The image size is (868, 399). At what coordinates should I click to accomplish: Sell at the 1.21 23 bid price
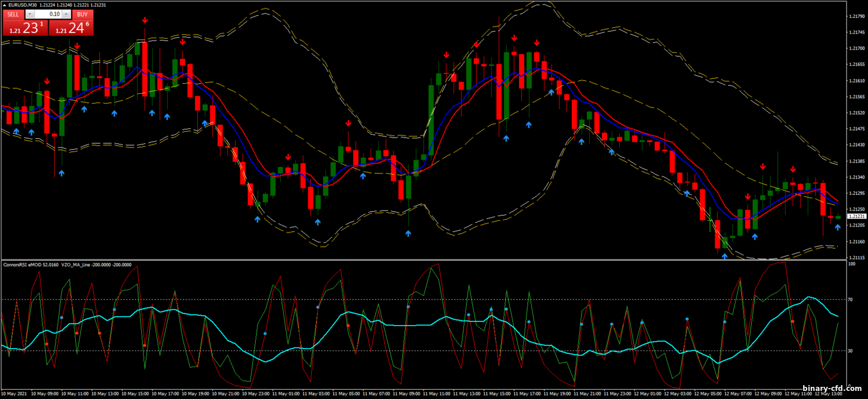click(x=24, y=27)
